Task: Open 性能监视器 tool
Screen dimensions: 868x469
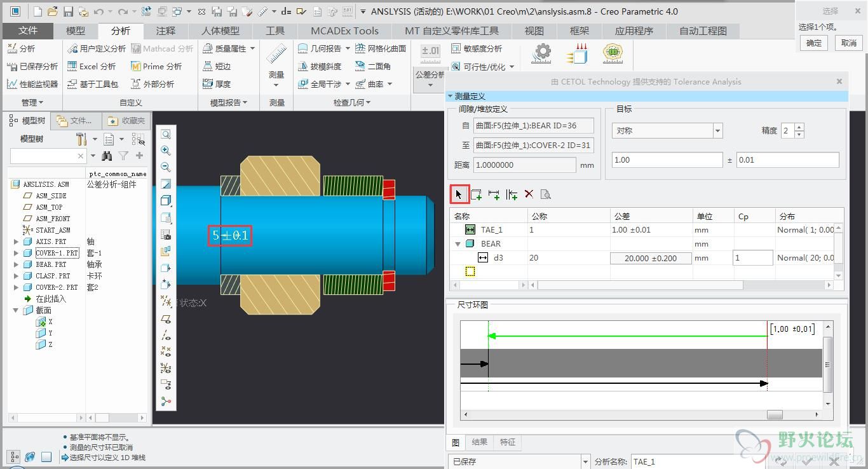Action: [x=32, y=84]
